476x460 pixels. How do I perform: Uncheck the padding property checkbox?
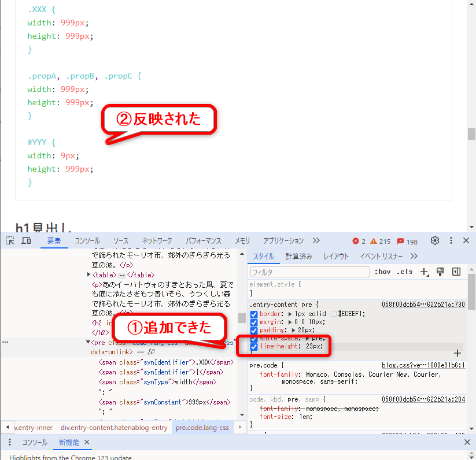[254, 331]
